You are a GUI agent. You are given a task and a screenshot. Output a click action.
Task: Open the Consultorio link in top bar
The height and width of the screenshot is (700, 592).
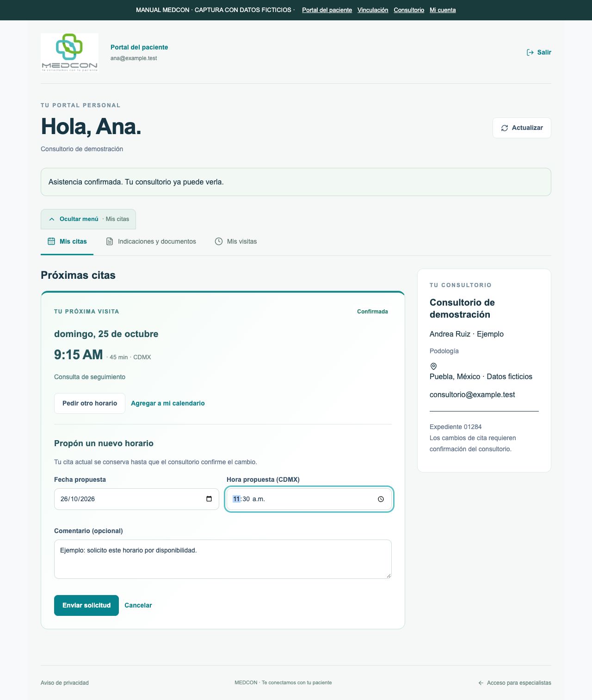[409, 10]
